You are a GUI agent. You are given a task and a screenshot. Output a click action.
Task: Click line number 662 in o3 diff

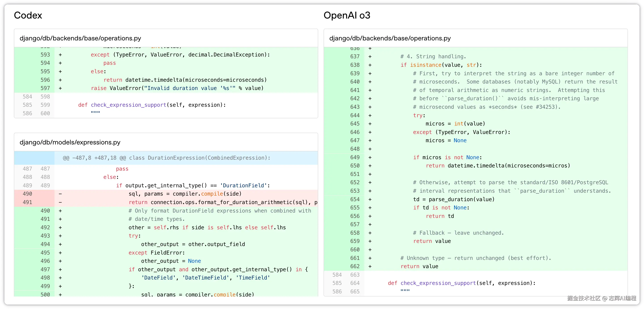[355, 266]
